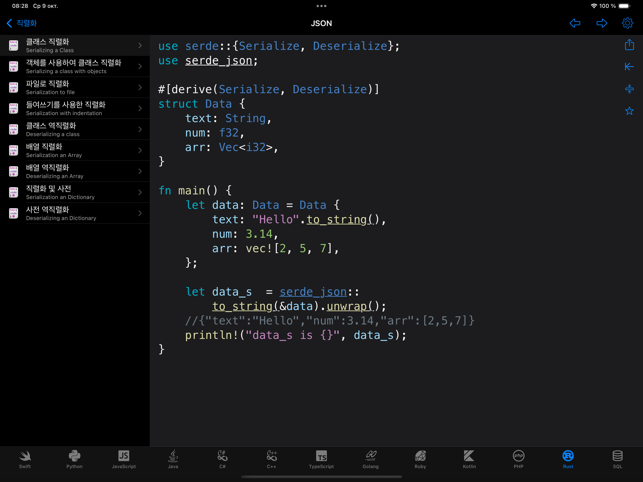Switch to C# language tab
The height and width of the screenshot is (482, 643).
pos(222,459)
